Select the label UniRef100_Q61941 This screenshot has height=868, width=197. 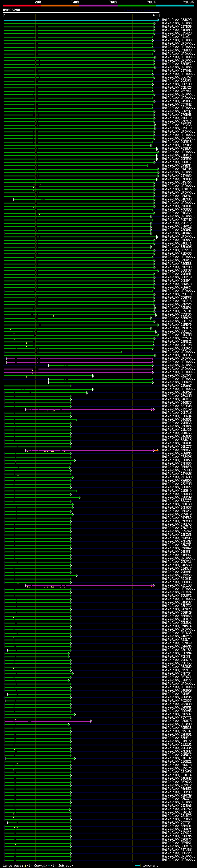(177, 91)
